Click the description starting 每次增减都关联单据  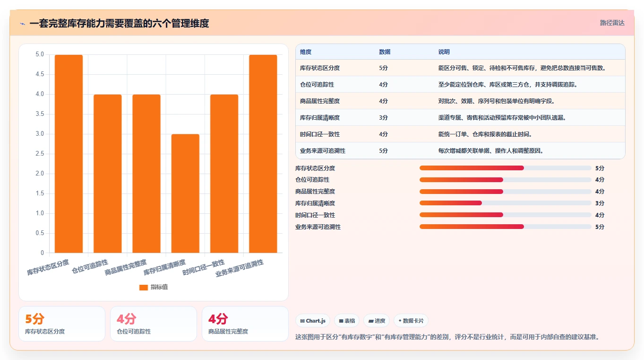(491, 151)
